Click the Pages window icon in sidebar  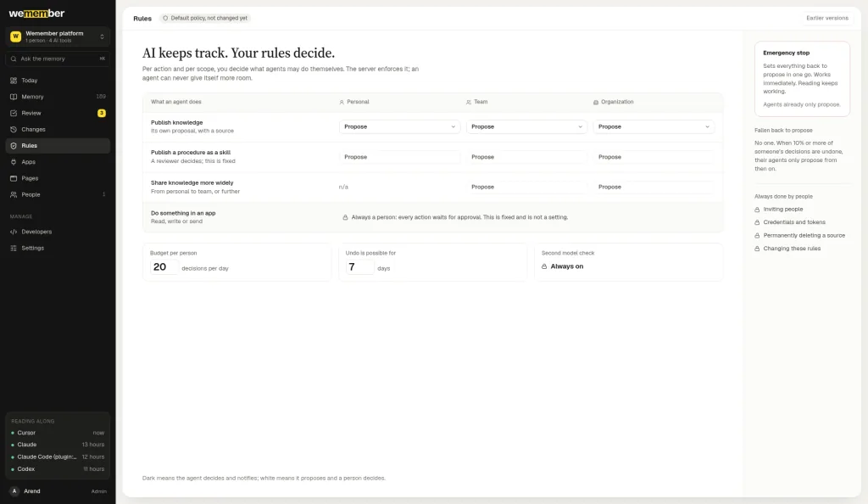pos(14,178)
